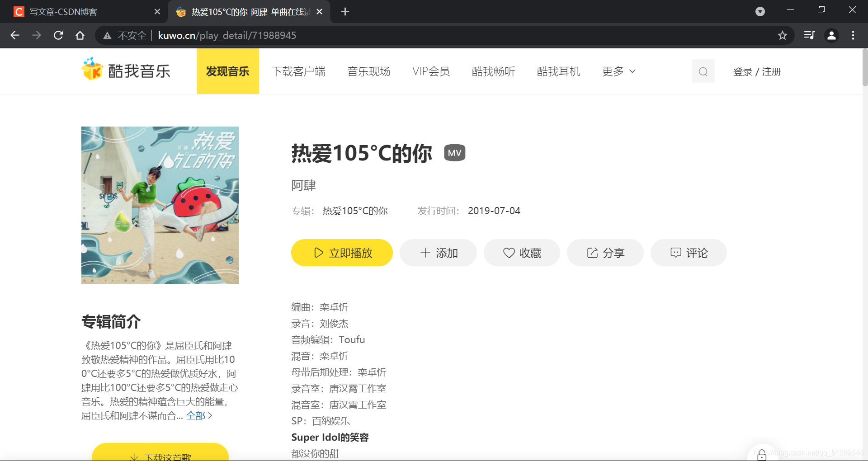The height and width of the screenshot is (461, 868).
Task: Click the tab search dropdown arrow
Action: point(760,12)
